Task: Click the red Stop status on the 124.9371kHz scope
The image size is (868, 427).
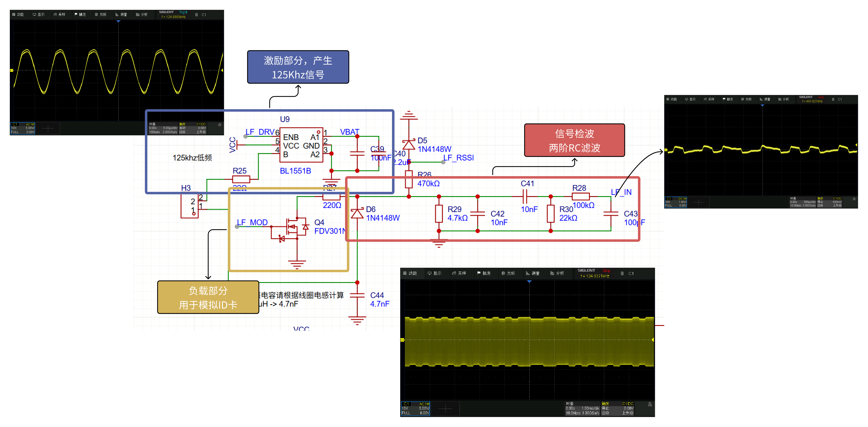Action: coord(606,271)
